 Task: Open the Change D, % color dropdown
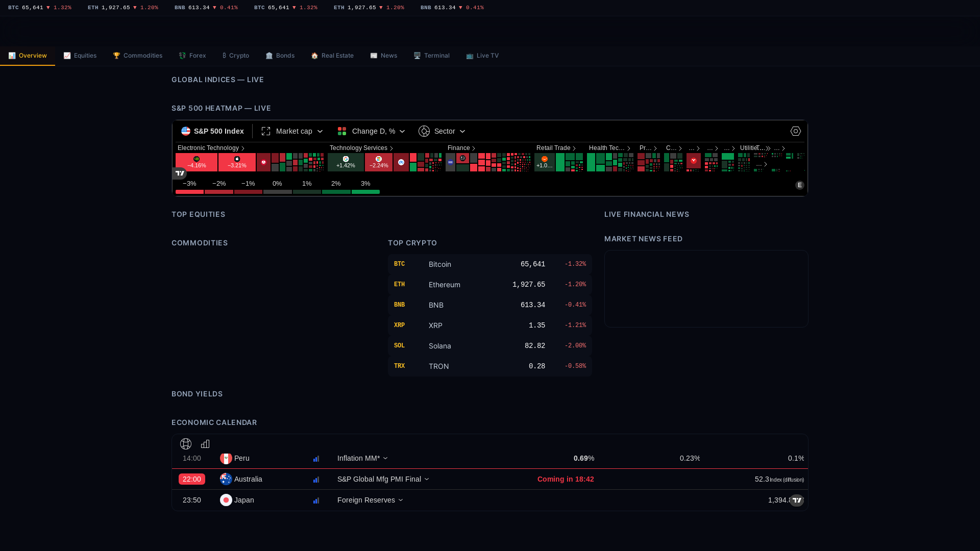click(x=371, y=131)
